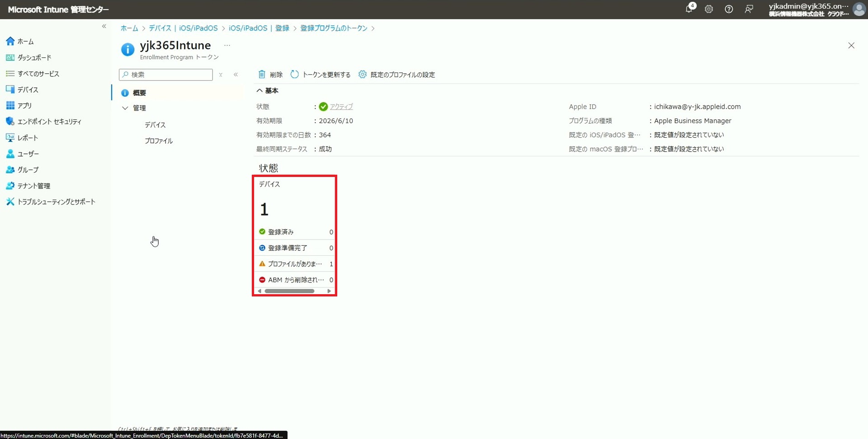Click the 登録プログラムのトークン breadcrumb
The height and width of the screenshot is (439, 868).
click(x=334, y=28)
